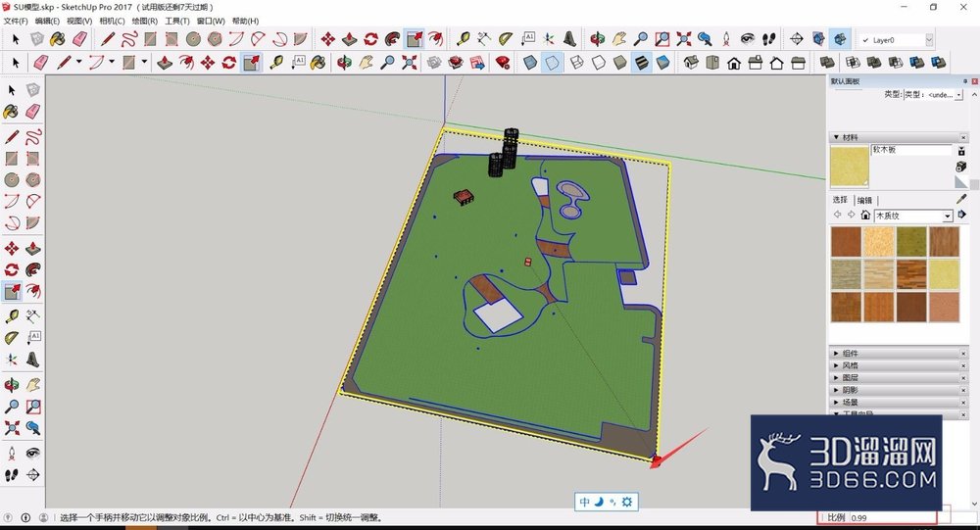Open the 木质纹 material collection dropdown
The image size is (980, 530).
(x=948, y=216)
